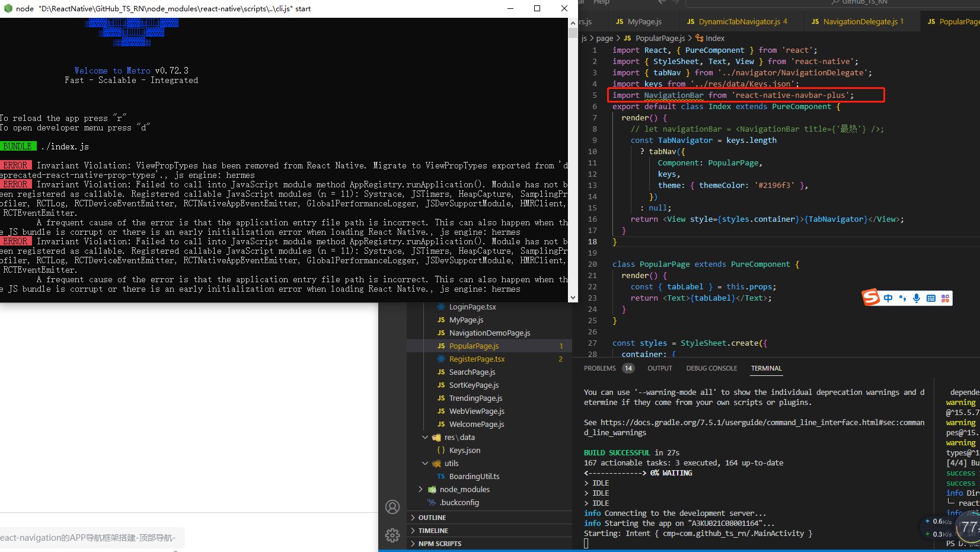Screen dimensions: 980x552
Task: Open the Accounts icon in activity bar
Action: coord(392,507)
